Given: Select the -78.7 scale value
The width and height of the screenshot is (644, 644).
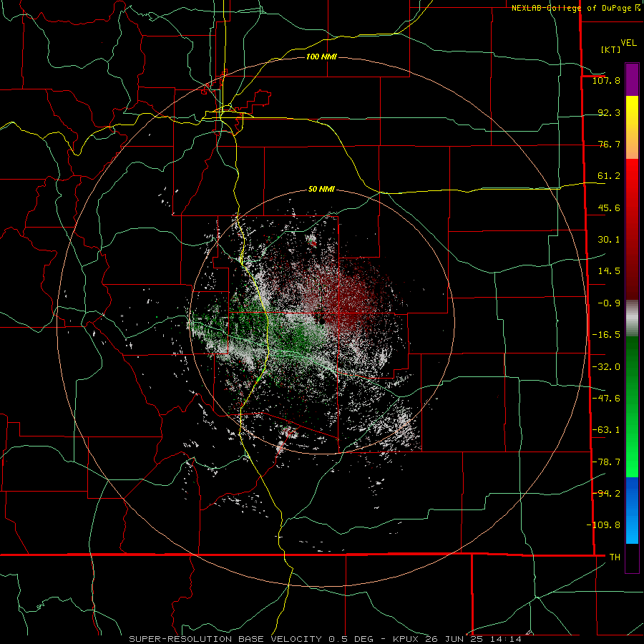Looking at the screenshot, I should point(606,462).
